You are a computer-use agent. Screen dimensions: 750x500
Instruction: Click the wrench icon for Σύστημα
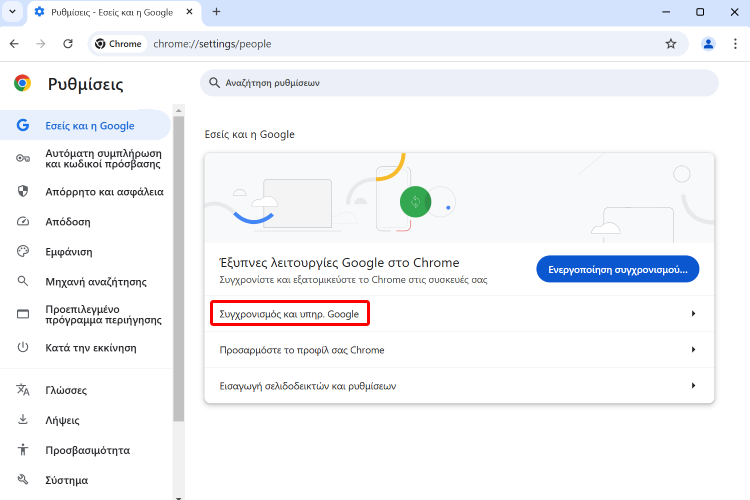pyautogui.click(x=22, y=479)
